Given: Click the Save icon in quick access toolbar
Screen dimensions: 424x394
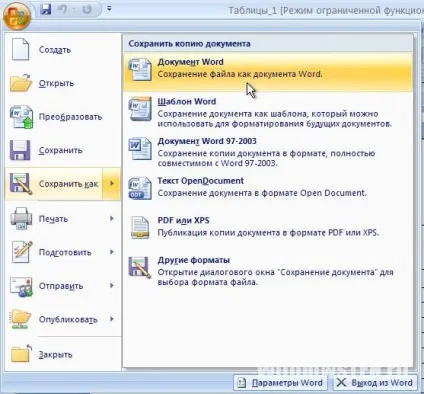Looking at the screenshot, I should click(x=46, y=9).
